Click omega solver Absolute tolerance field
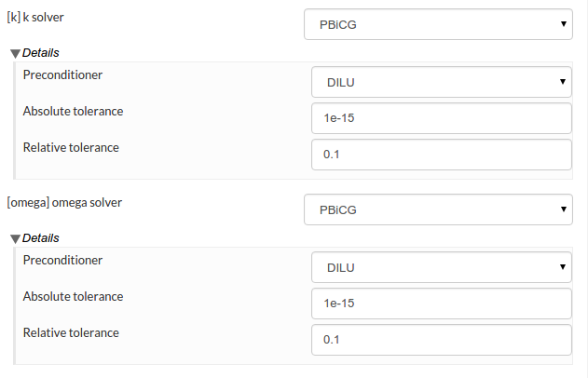This screenshot has width=588, height=378. pyautogui.click(x=441, y=303)
